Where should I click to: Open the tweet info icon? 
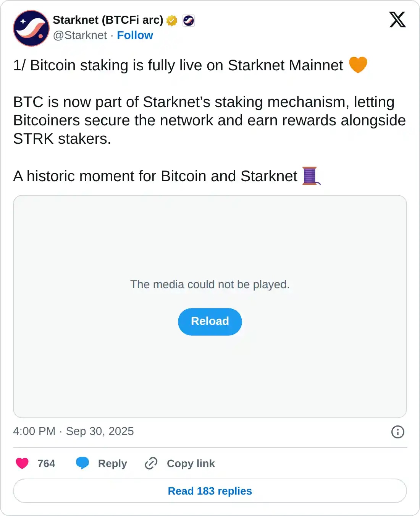click(397, 432)
